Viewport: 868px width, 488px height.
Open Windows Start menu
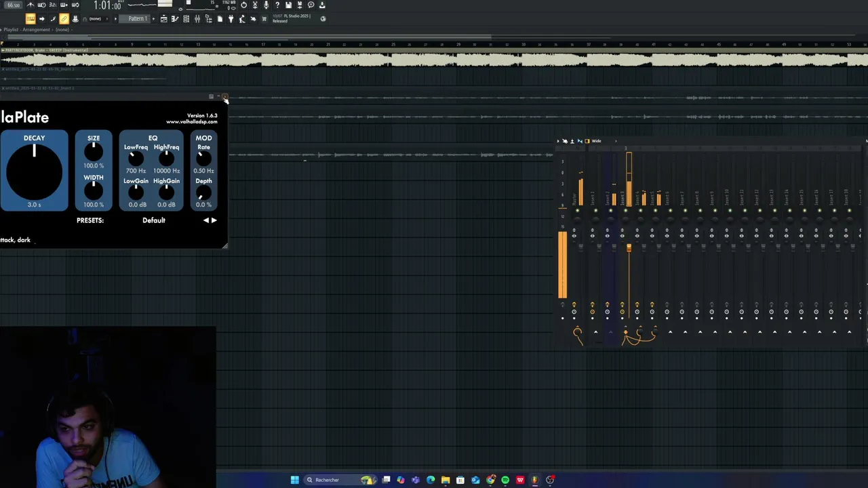[294, 480]
